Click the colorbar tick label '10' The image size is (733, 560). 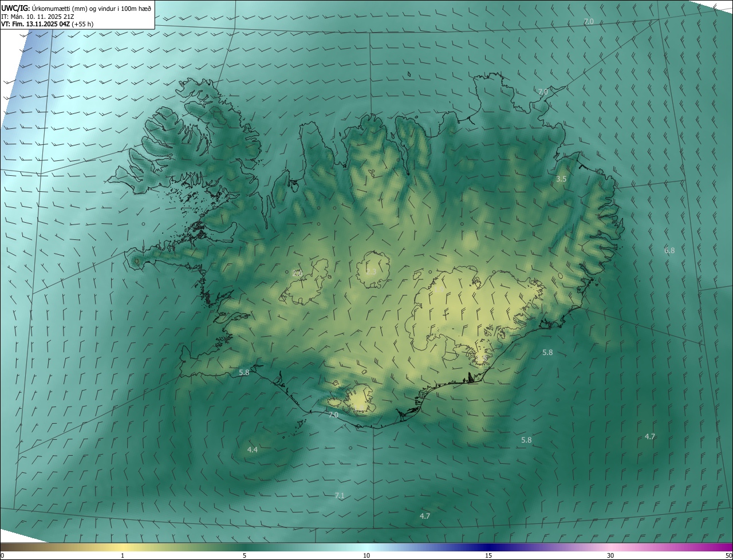[366, 555]
